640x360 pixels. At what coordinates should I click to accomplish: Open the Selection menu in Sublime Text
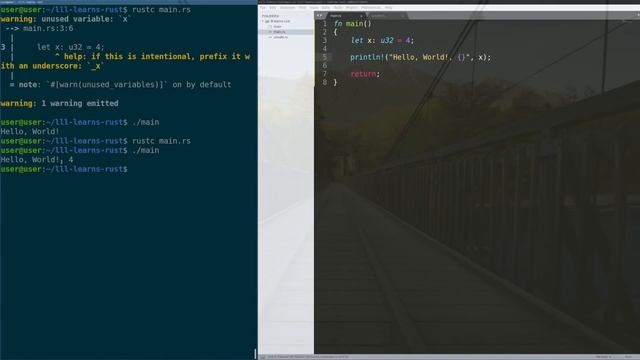pyautogui.click(x=288, y=8)
